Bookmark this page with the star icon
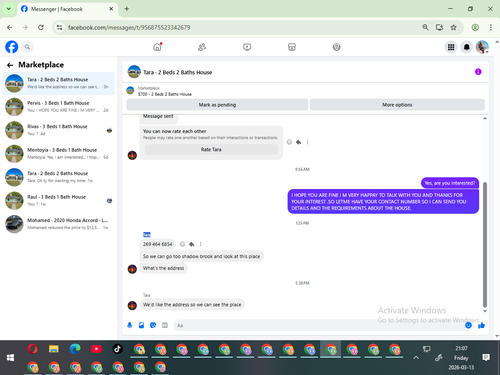The width and height of the screenshot is (500, 375). [453, 27]
